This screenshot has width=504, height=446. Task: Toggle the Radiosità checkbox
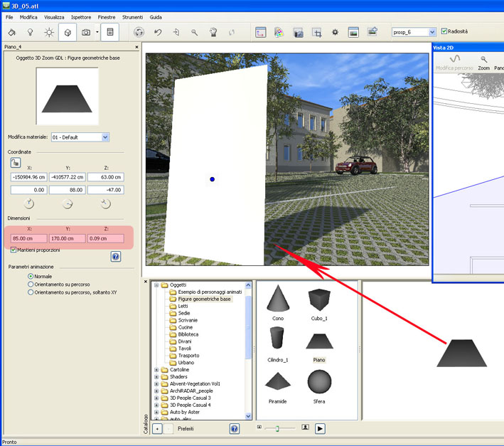coord(444,31)
